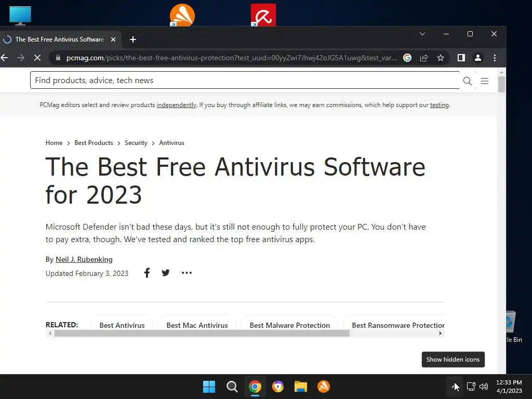
Task: Open the Avast desktop shortcut
Action: [x=182, y=15]
